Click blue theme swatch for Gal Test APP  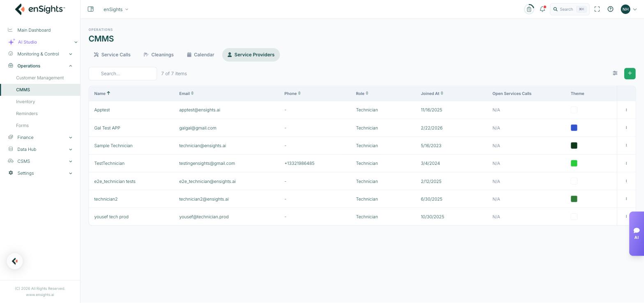(574, 128)
